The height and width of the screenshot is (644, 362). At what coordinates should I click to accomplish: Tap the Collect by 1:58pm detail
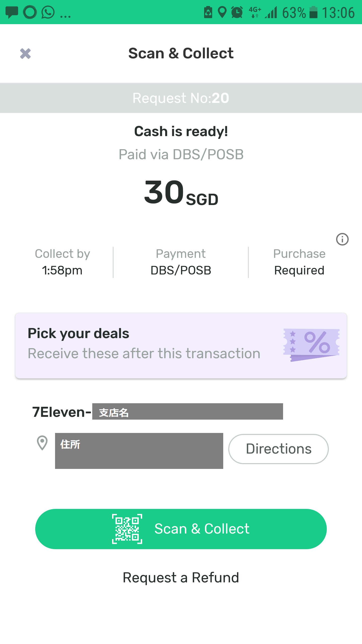point(62,262)
